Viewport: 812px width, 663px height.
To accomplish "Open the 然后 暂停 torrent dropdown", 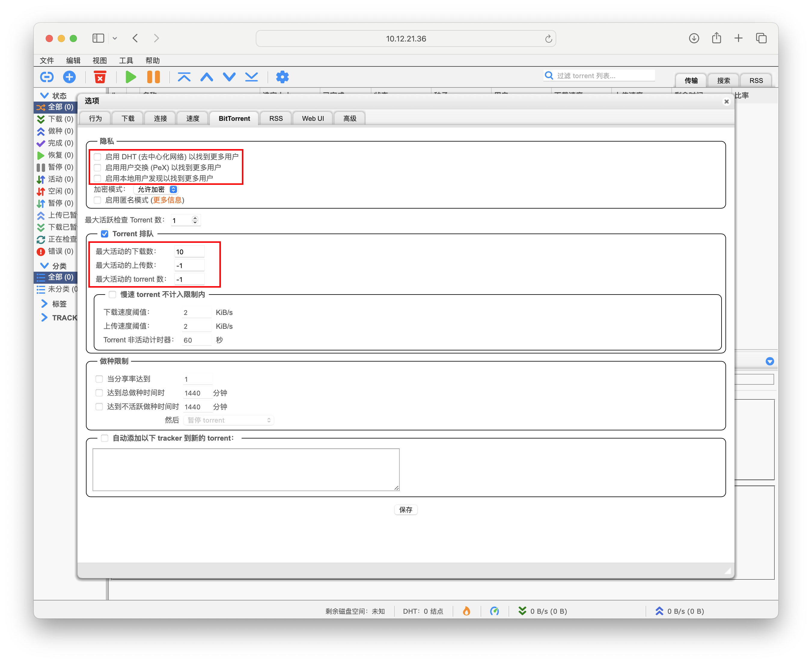I will (x=228, y=420).
